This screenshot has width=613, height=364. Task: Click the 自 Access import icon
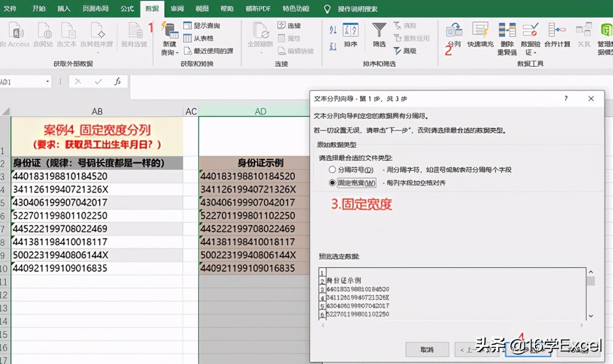[x=15, y=30]
